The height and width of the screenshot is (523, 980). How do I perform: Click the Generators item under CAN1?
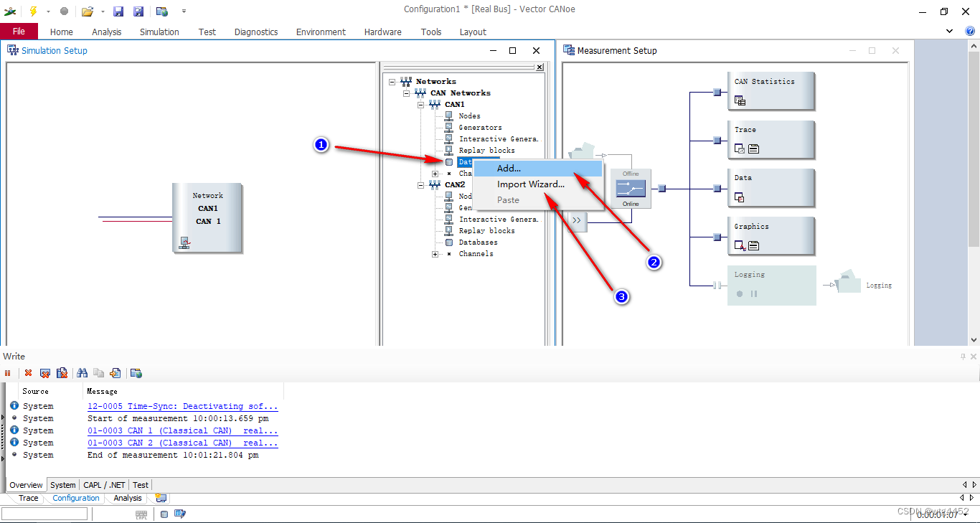480,127
